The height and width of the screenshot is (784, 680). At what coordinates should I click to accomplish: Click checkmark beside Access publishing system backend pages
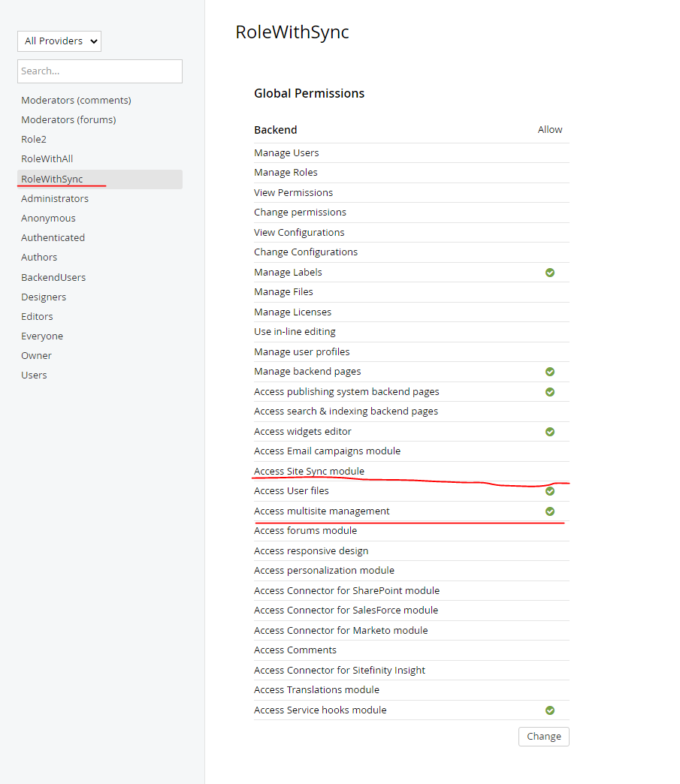[x=550, y=392]
